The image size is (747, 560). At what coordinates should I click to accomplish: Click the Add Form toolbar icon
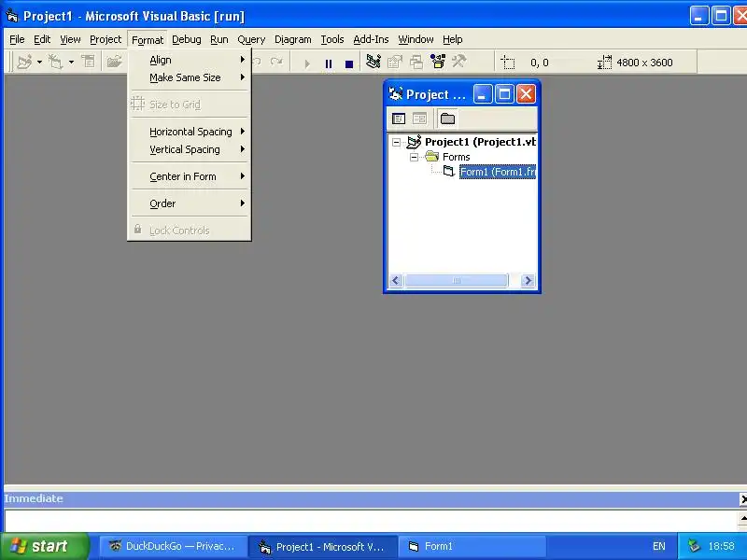pos(56,62)
